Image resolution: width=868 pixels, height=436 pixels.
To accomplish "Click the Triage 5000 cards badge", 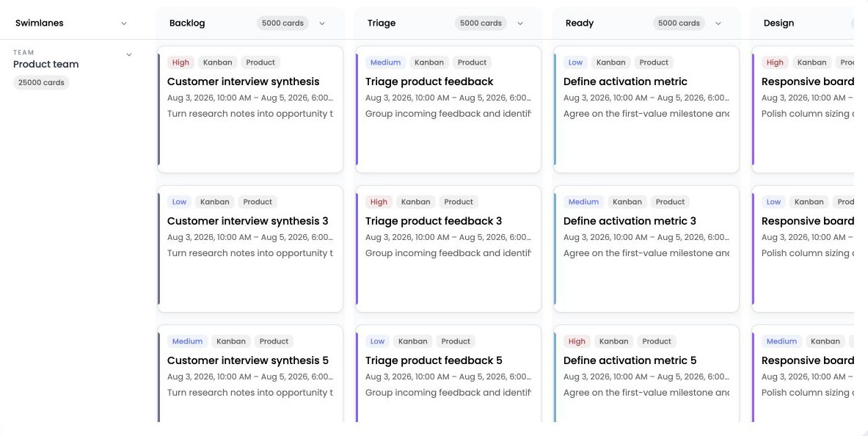I will pos(481,23).
